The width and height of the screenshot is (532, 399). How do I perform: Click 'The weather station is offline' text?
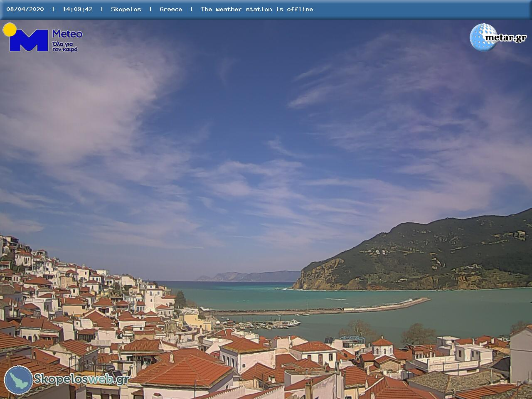point(257,9)
